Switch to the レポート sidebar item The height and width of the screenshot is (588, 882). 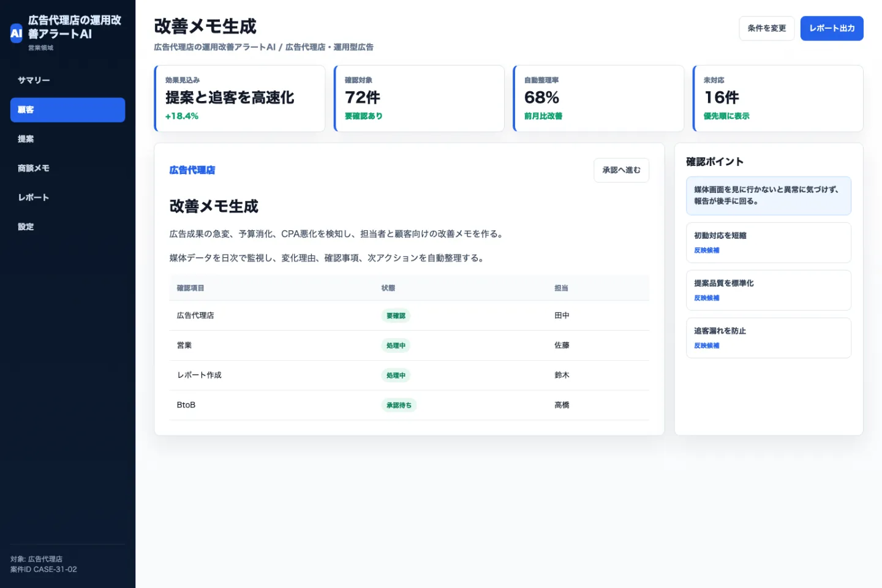(67, 197)
